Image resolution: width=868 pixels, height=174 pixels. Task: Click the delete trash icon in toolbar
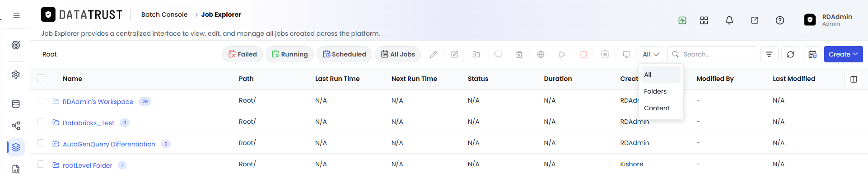[519, 54]
